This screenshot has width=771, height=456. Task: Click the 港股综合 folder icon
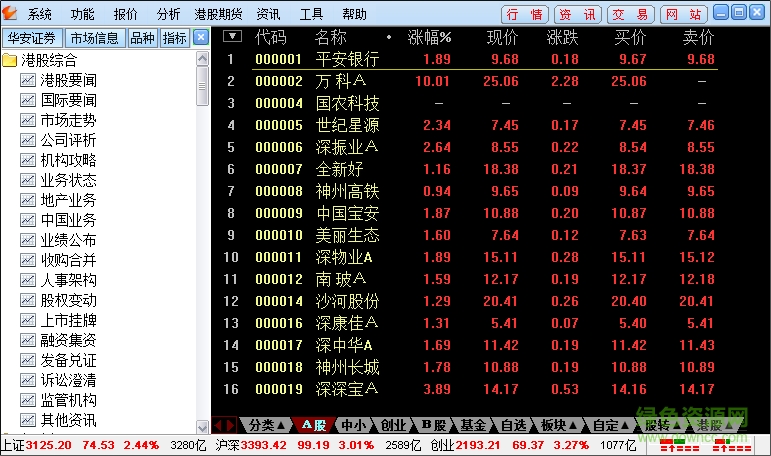point(9,60)
